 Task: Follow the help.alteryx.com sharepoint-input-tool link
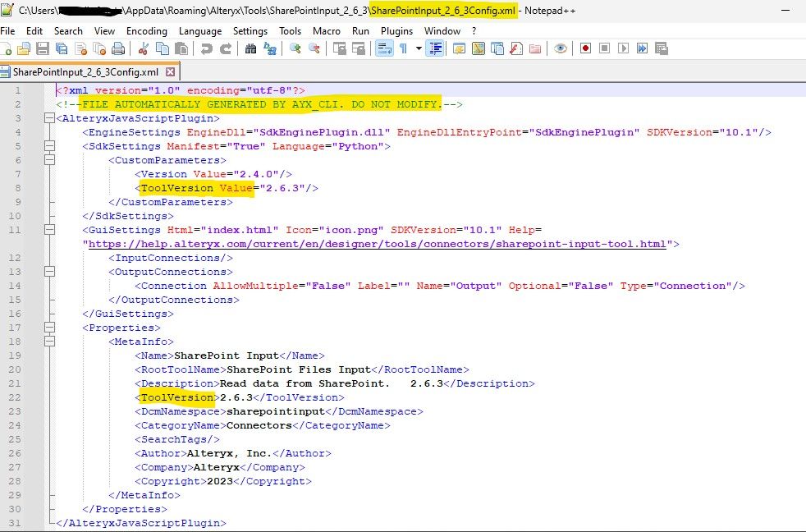tap(378, 244)
